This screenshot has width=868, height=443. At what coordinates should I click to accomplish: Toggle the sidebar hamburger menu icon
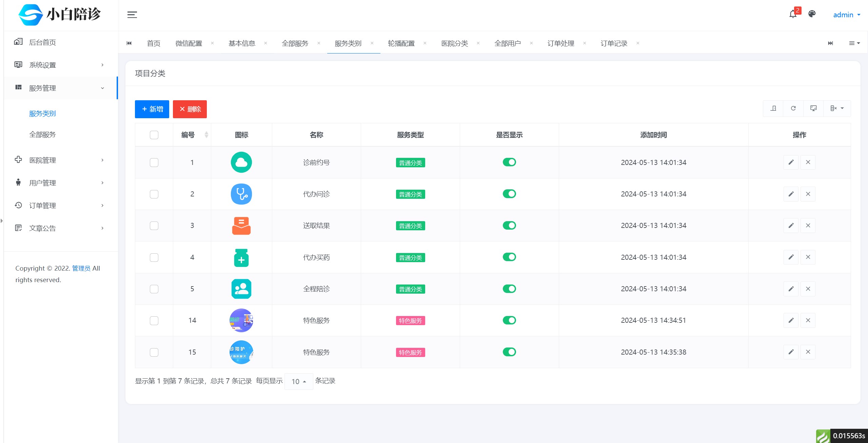tap(132, 15)
